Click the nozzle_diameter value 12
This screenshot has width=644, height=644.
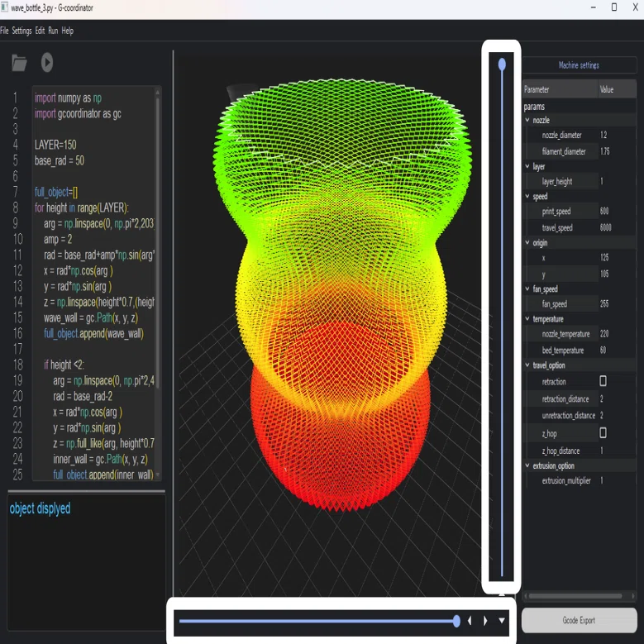click(x=603, y=135)
